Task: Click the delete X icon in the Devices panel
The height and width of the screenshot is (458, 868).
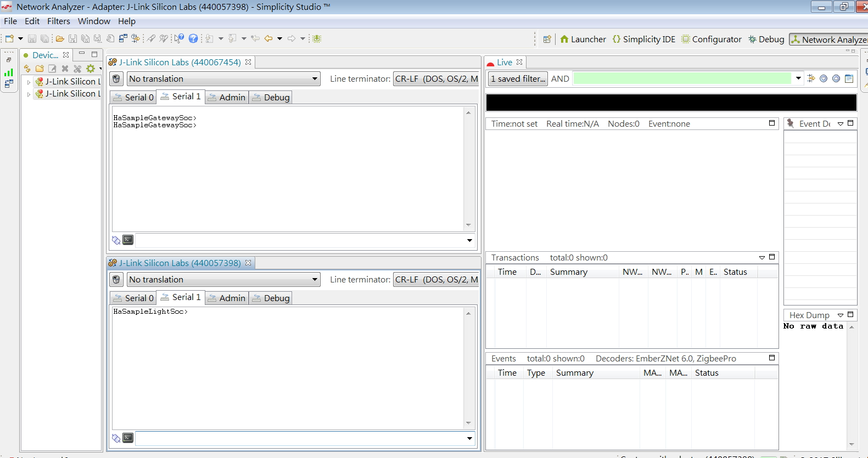Action: (65, 69)
